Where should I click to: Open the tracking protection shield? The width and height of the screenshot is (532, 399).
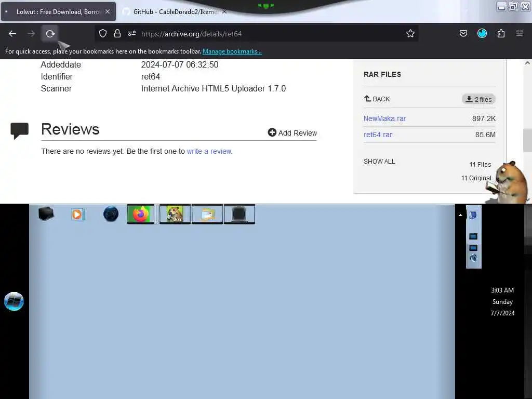pyautogui.click(x=103, y=33)
